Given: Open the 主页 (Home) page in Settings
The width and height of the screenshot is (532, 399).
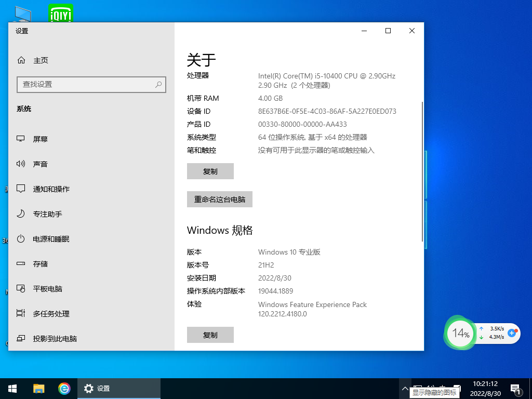Looking at the screenshot, I should [35, 60].
